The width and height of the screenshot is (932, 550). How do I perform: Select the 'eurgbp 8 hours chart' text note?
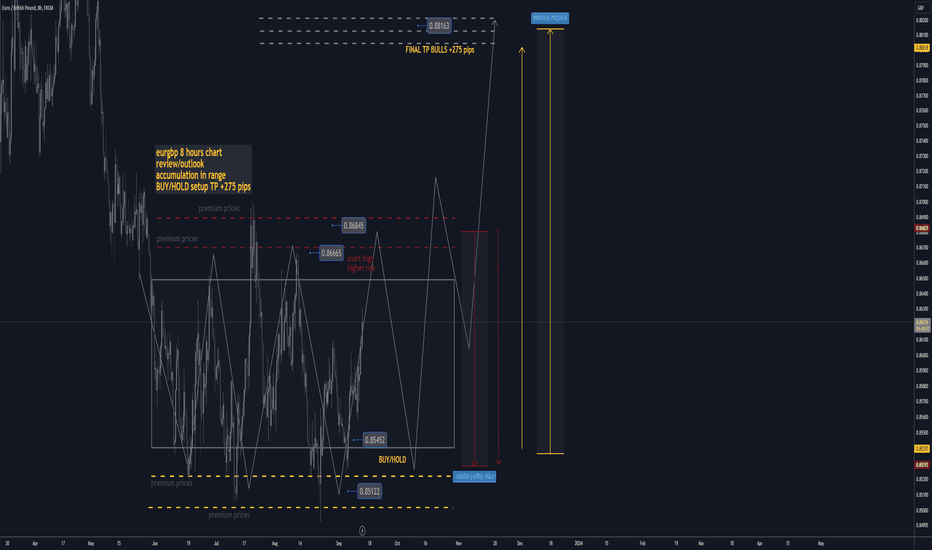(203, 169)
